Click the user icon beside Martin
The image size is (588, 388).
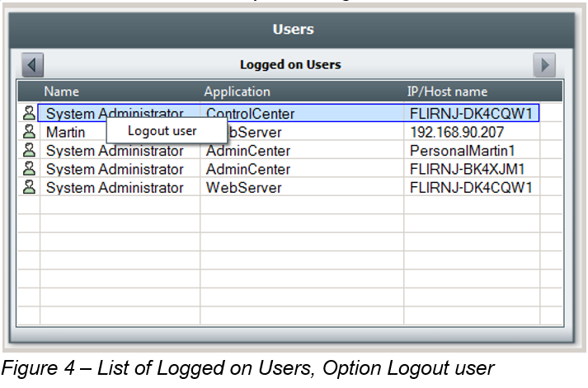click(x=29, y=132)
